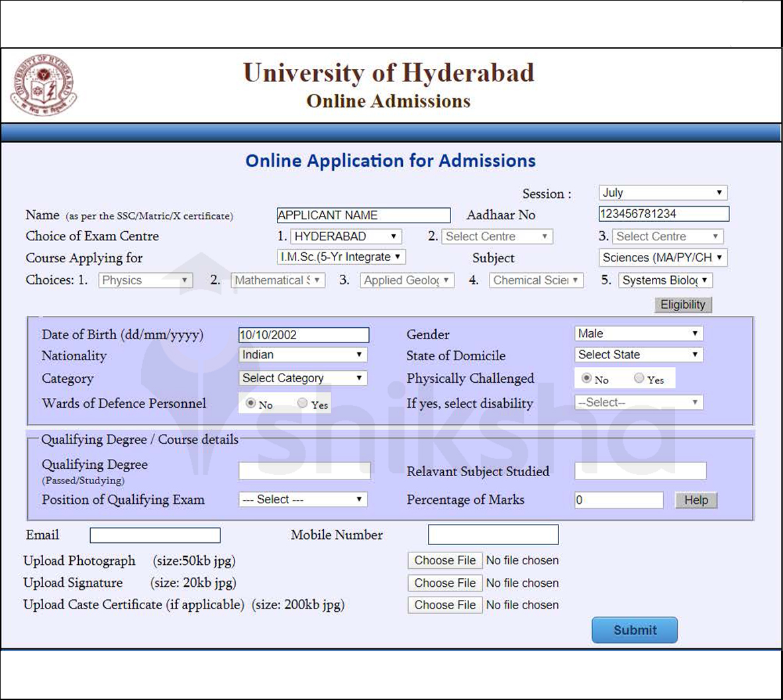Viewport: 783px width, 700px height.
Task: Click the Aadhaar No input field
Action: coord(663,214)
